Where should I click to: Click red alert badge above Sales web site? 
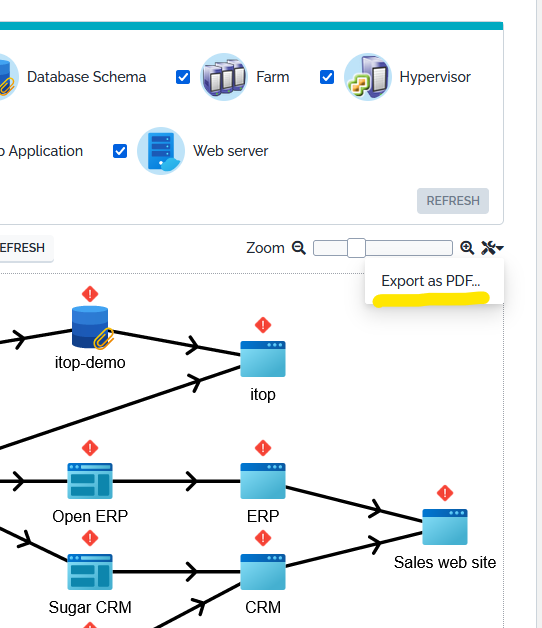pos(445,493)
